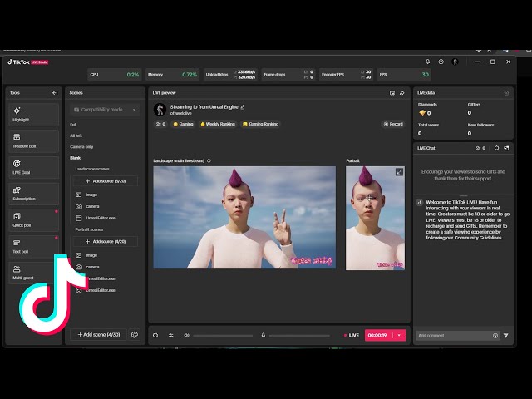
Task: Open the LIVE Goal tool
Action: point(33,167)
